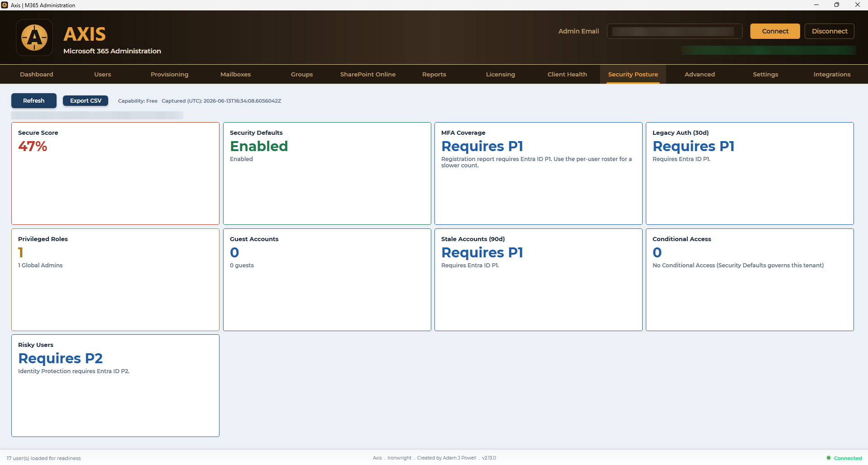Image resolution: width=868 pixels, height=465 pixels.
Task: Open the Secure Score card
Action: point(115,173)
